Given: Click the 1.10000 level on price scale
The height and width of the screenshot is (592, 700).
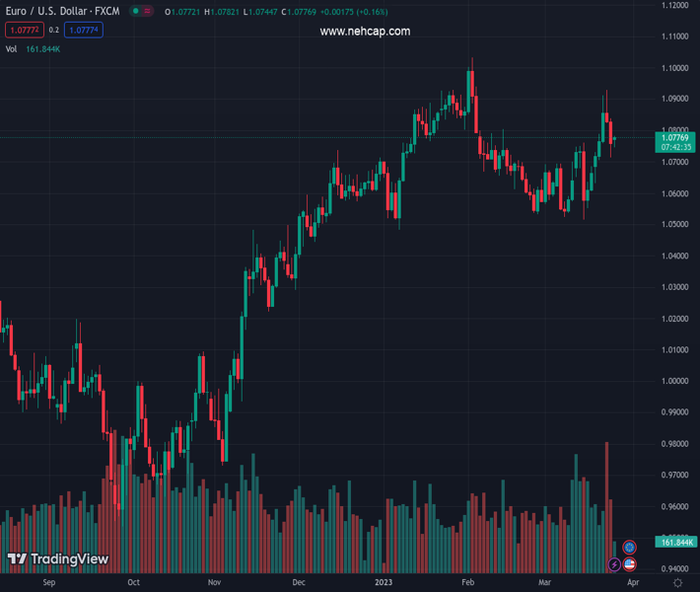Looking at the screenshot, I should [x=675, y=68].
